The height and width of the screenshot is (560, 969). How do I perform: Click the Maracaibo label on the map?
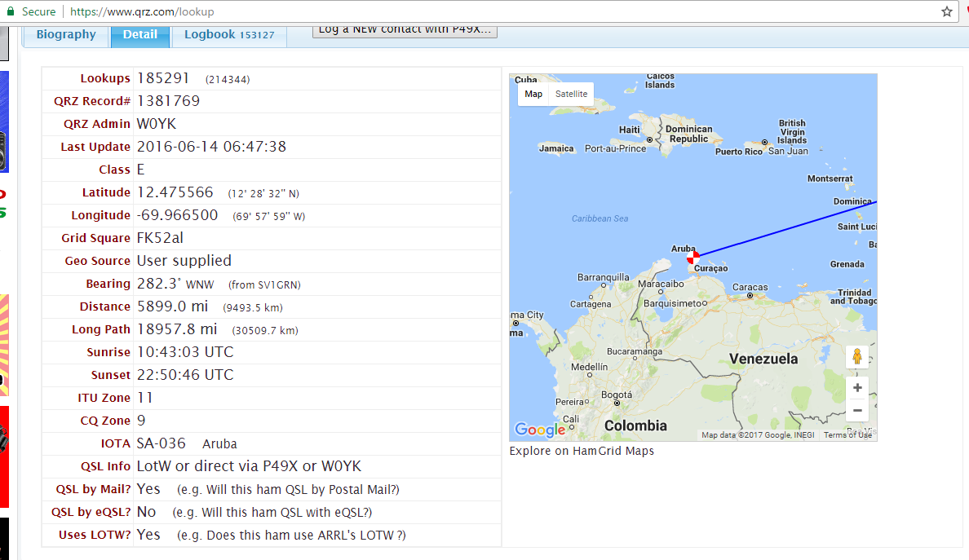coord(661,284)
